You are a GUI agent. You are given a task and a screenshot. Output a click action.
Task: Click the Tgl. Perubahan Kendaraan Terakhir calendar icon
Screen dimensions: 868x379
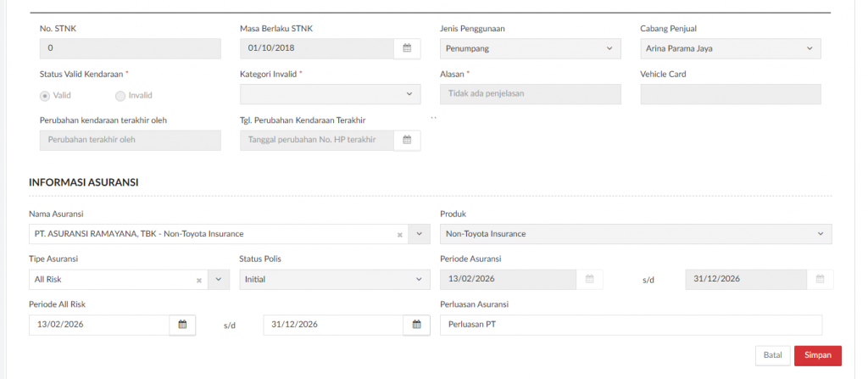tap(407, 140)
